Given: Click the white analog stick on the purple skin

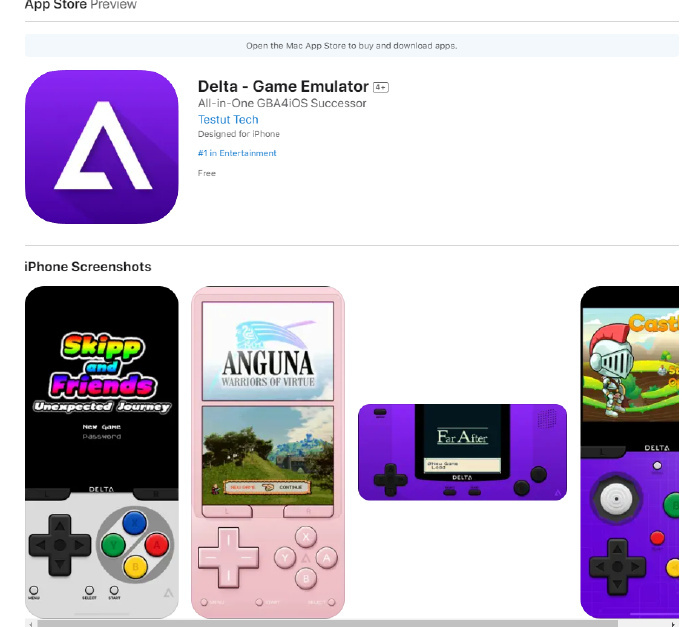Looking at the screenshot, I should coord(616,499).
